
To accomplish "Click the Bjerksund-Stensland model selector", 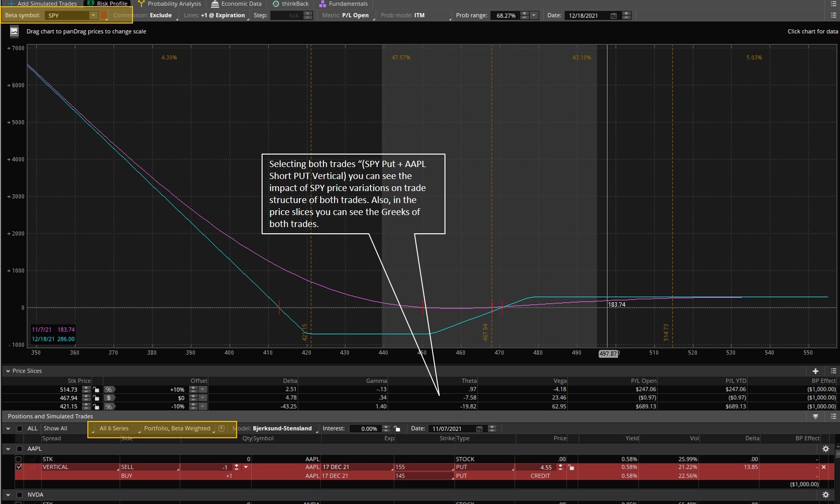I will click(282, 429).
